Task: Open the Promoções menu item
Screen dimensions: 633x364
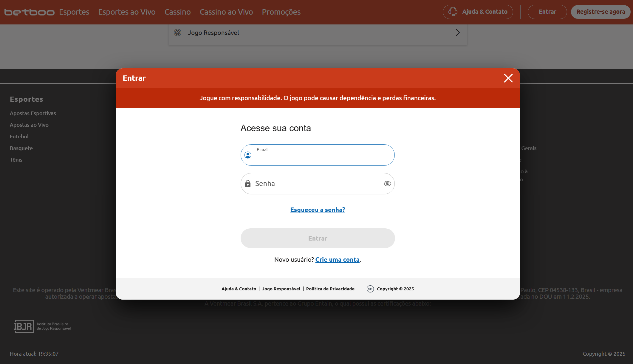Action: click(281, 12)
